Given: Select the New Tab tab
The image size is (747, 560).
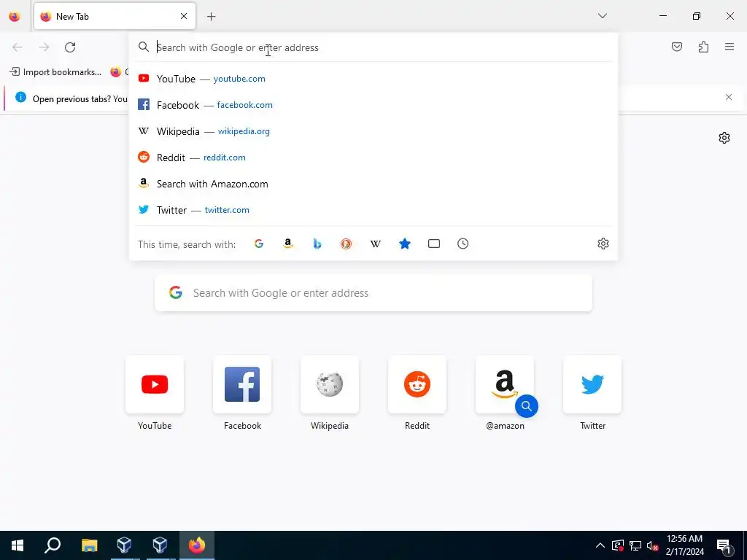Looking at the screenshot, I should [x=115, y=16].
